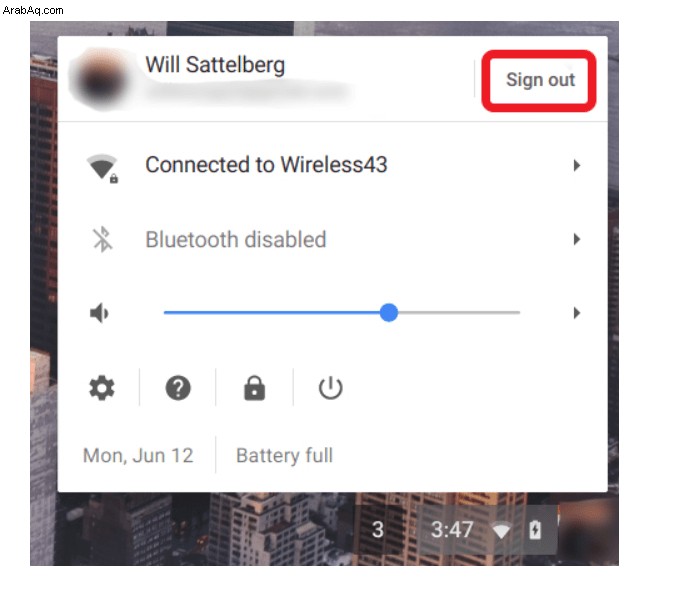The width and height of the screenshot is (674, 592).
Task: Click the Bluetooth disabled icon
Action: (103, 239)
